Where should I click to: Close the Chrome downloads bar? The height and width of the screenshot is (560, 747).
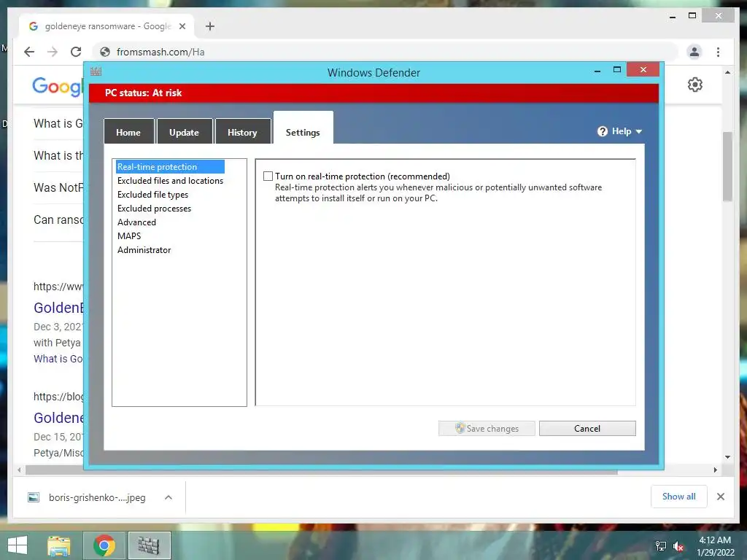point(720,497)
